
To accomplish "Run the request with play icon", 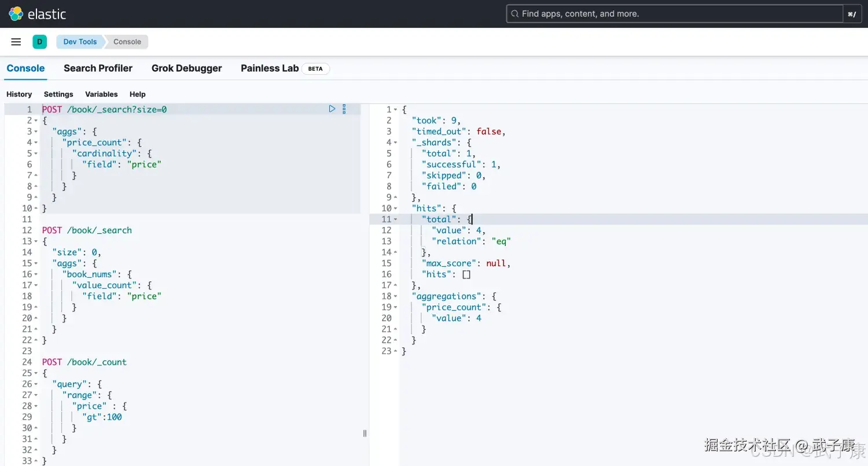I will (332, 109).
